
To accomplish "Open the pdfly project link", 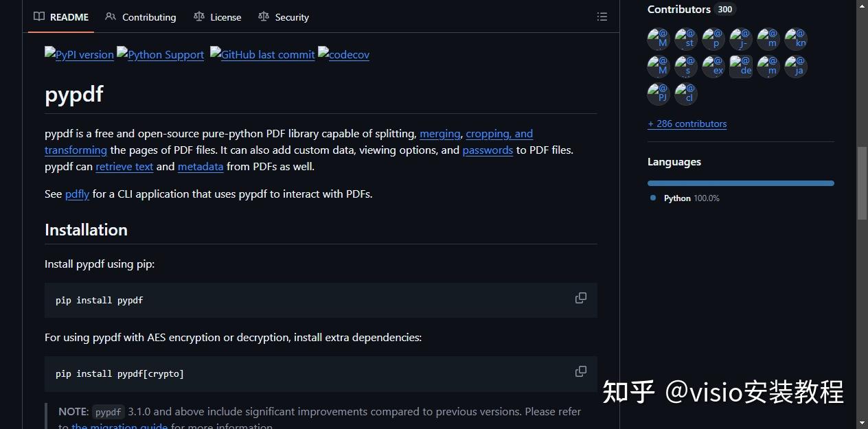I will click(x=77, y=194).
